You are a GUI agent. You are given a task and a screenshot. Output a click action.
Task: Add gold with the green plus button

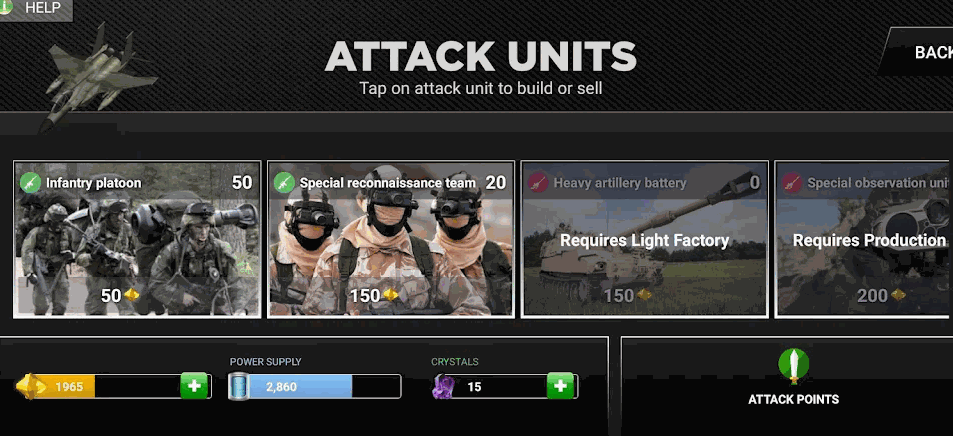(194, 386)
